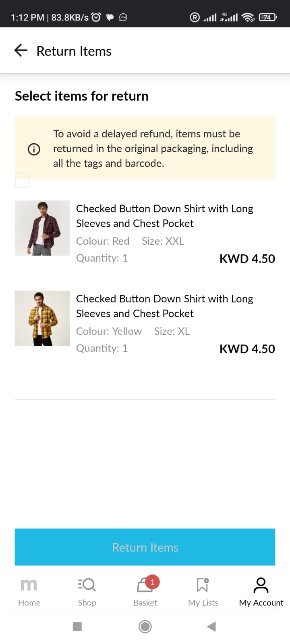Tap the basket badge showing 1

coord(153,582)
